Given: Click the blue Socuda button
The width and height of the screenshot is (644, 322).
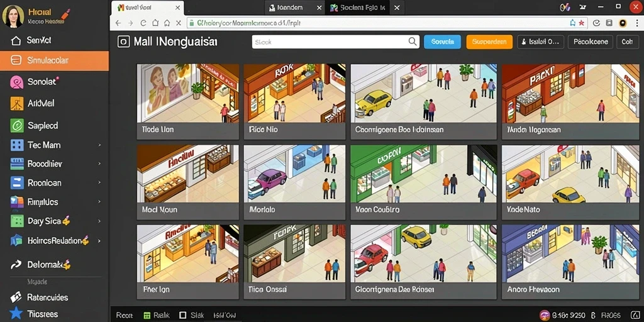Looking at the screenshot, I should coord(442,42).
